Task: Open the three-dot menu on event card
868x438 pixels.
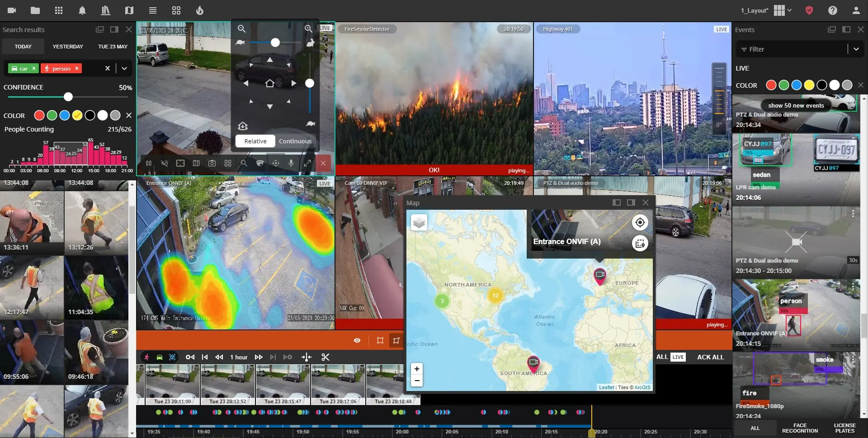Action: tap(853, 214)
